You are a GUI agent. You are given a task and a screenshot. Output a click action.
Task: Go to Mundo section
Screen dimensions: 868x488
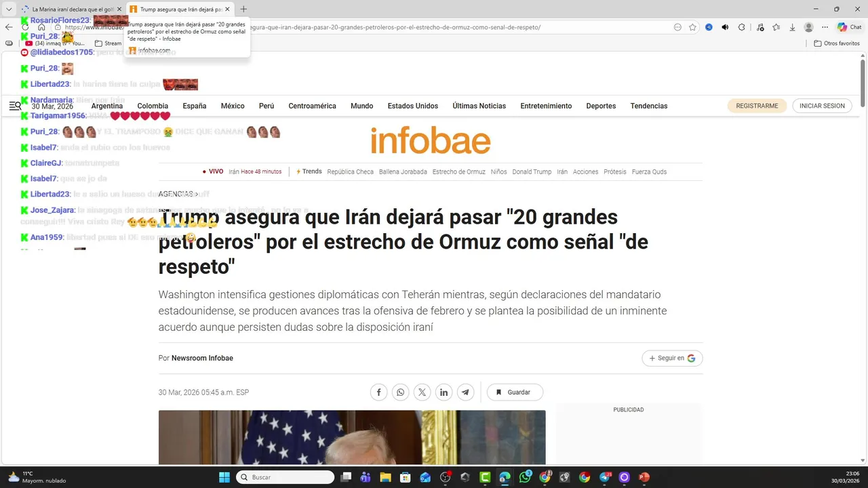pyautogui.click(x=362, y=106)
